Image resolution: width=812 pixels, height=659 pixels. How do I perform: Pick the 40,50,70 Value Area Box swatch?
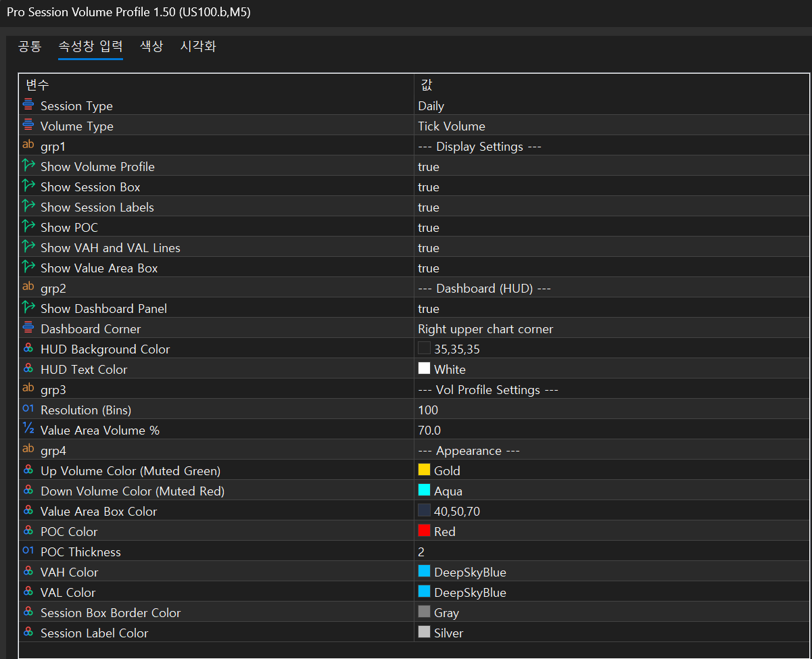(x=424, y=510)
